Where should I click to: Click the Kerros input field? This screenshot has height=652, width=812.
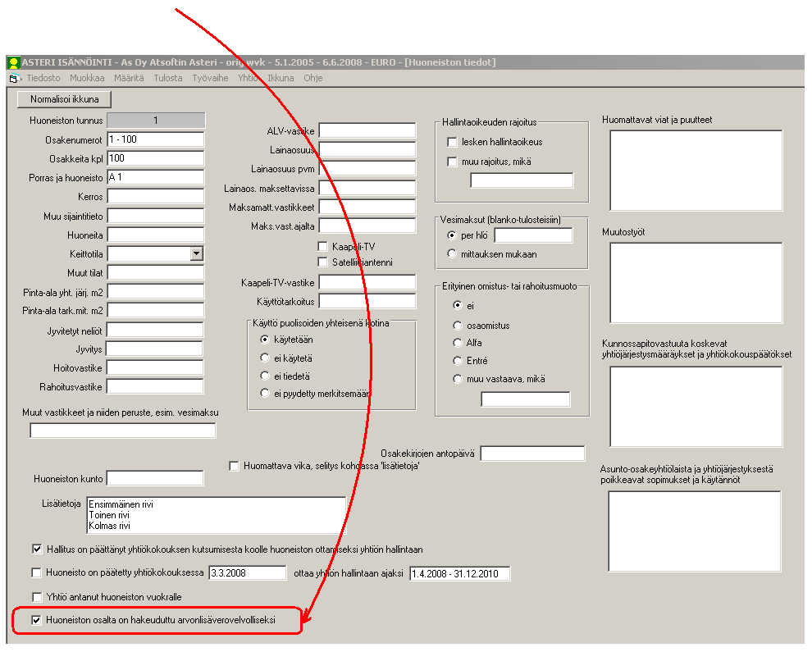coord(155,196)
